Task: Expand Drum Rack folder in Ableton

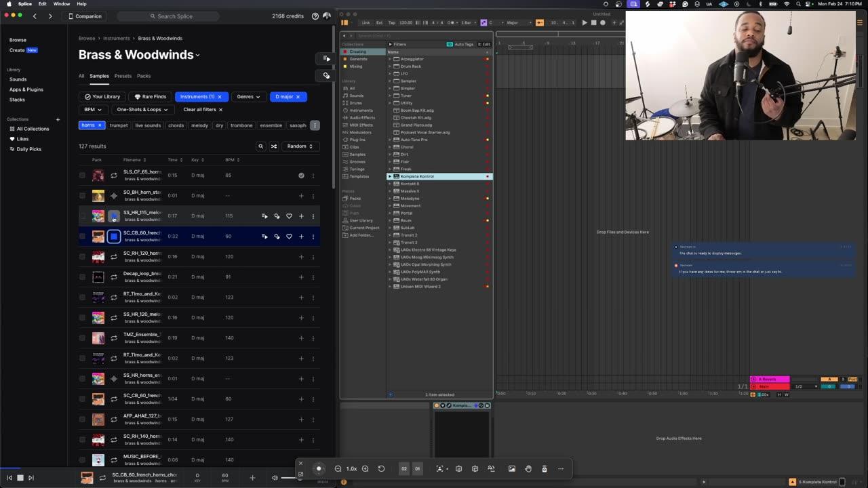Action: [x=390, y=66]
